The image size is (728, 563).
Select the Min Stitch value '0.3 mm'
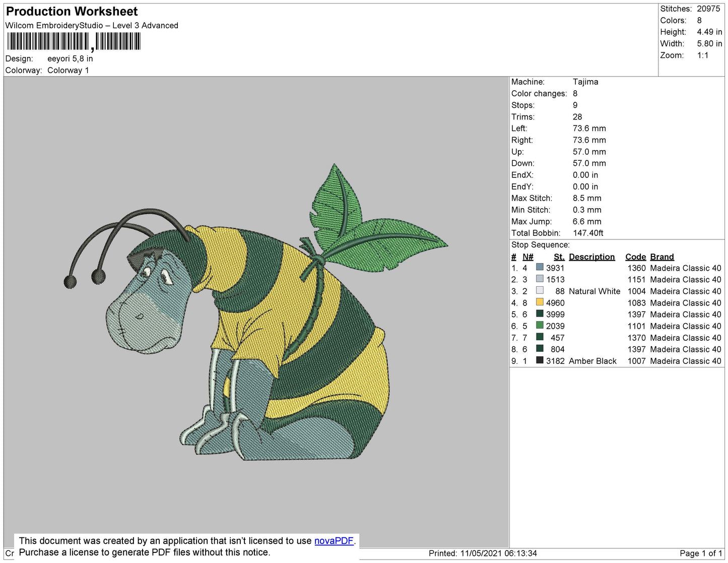pos(587,210)
